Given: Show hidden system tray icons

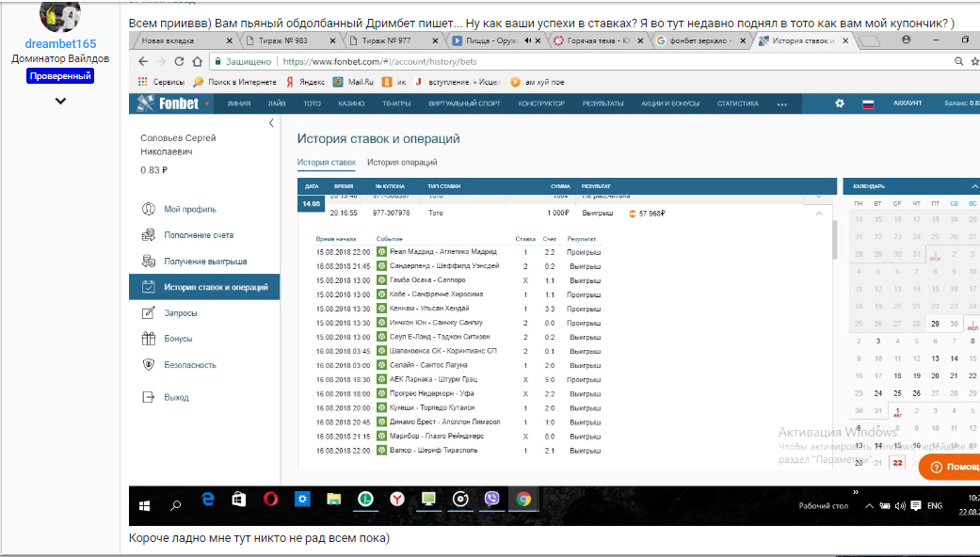Looking at the screenshot, I should 869,506.
